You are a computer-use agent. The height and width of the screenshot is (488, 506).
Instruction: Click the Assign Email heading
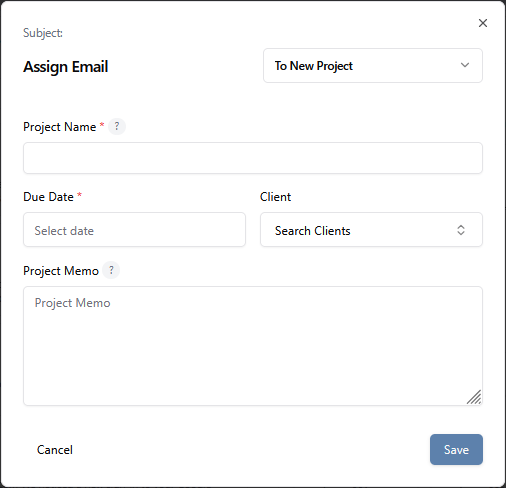pos(66,67)
